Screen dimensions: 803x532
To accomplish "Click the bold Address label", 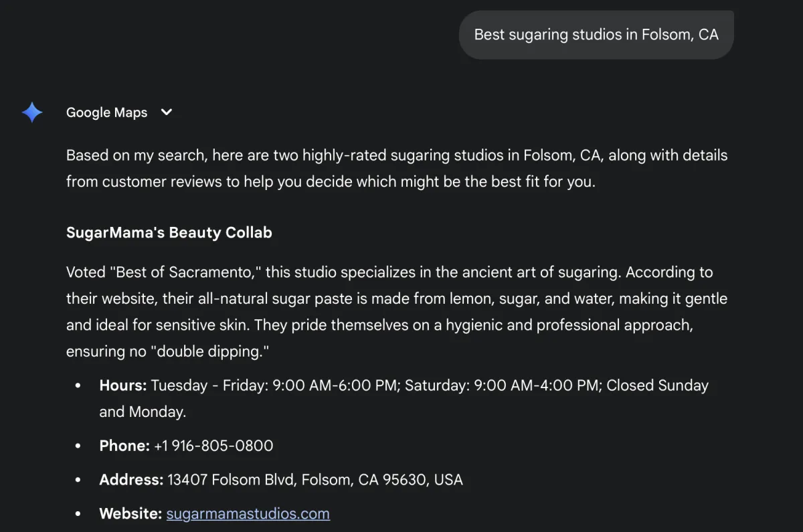I will coord(131,480).
